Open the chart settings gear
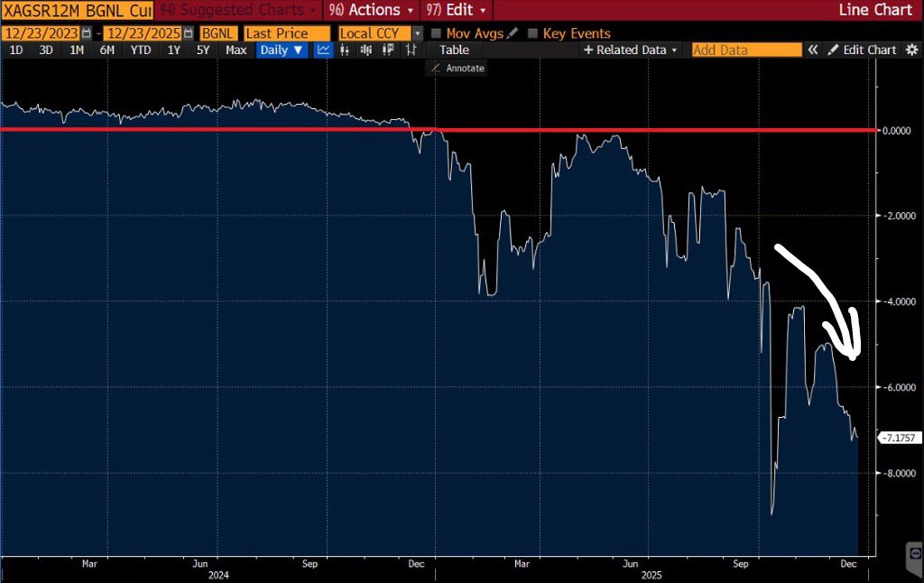The image size is (924, 583). coord(911,51)
